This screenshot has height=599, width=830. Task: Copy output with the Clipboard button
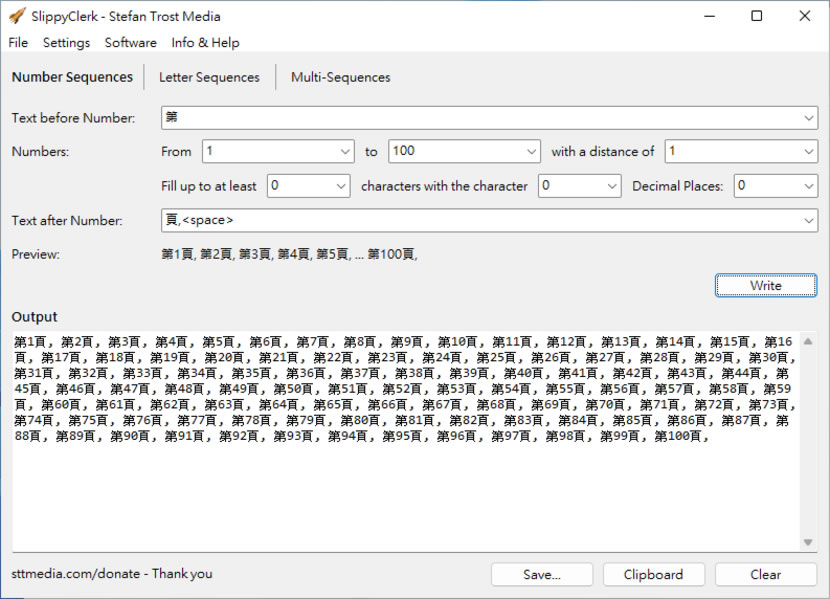[653, 574]
